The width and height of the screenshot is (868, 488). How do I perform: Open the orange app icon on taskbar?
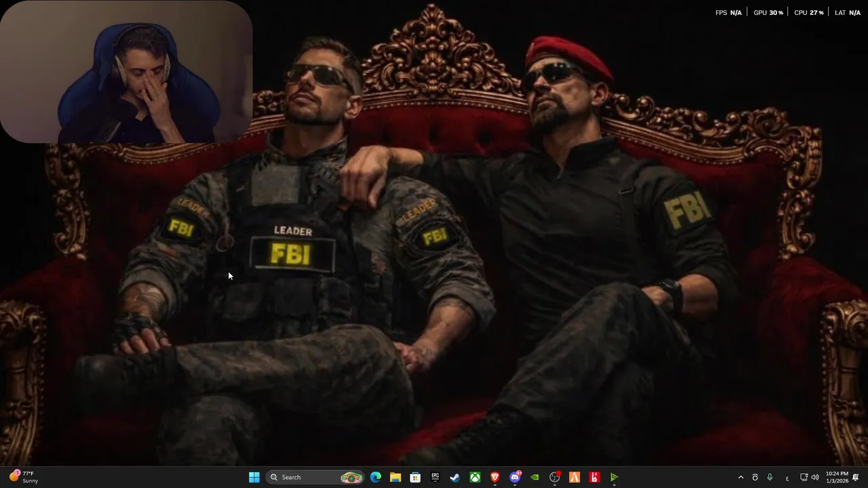click(574, 477)
